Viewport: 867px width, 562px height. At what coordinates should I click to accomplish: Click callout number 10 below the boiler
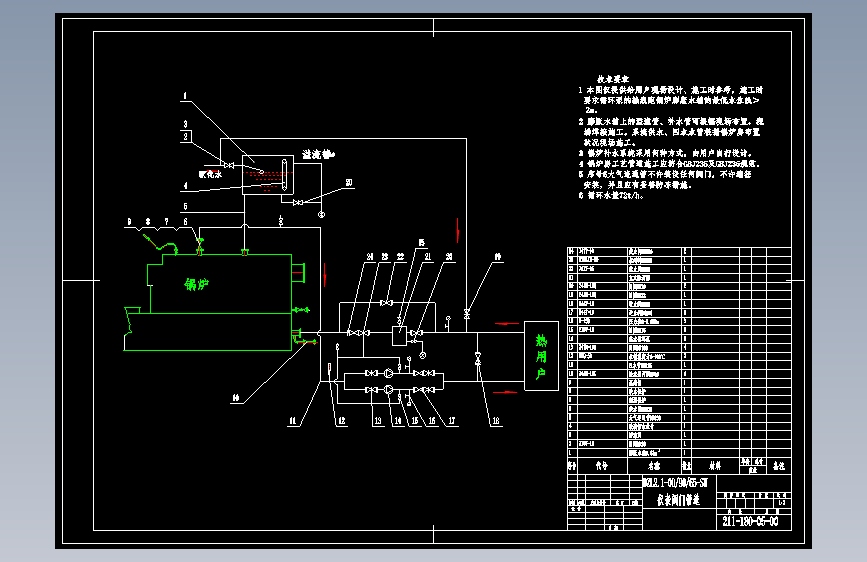pyautogui.click(x=236, y=397)
